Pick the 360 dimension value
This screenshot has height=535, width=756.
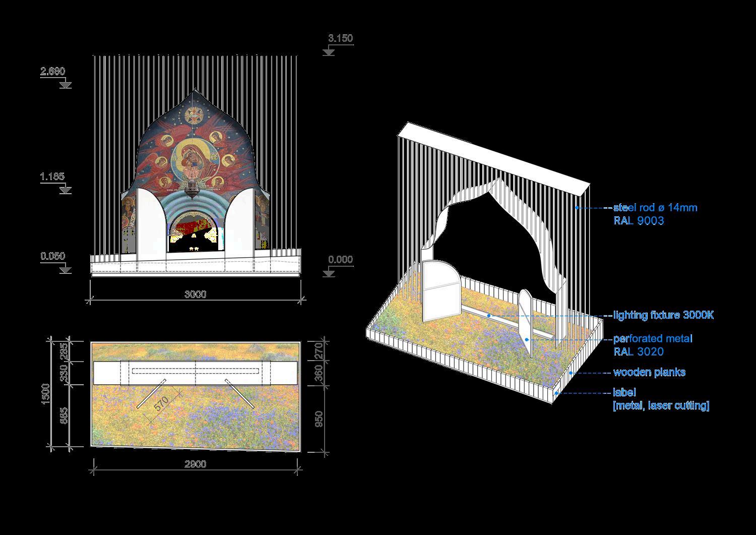point(319,373)
